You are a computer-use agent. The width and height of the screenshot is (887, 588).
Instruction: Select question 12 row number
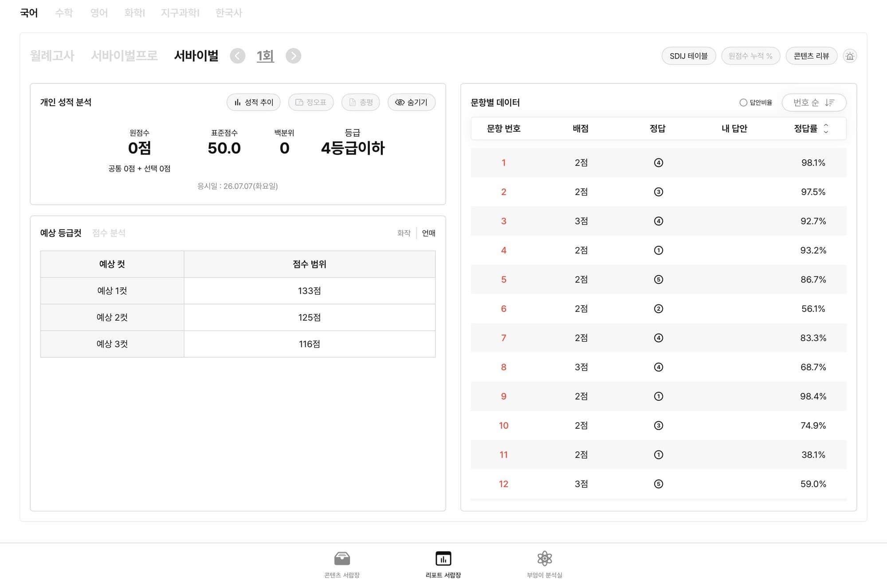(504, 484)
